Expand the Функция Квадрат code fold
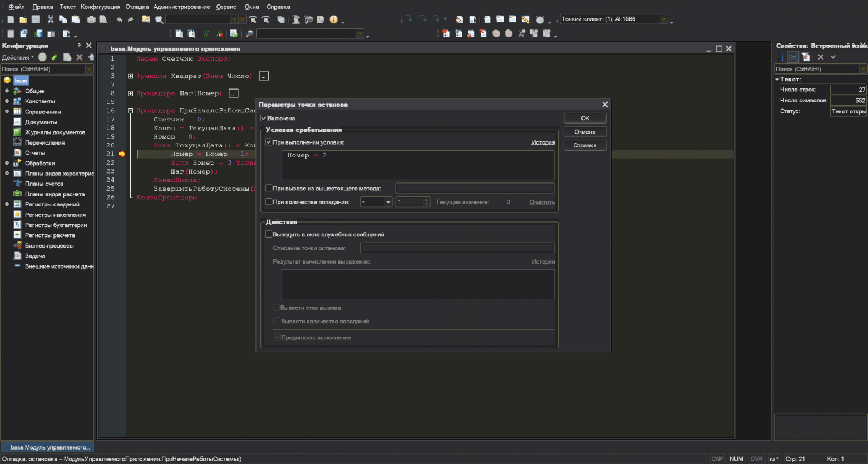This screenshot has width=868, height=464. pyautogui.click(x=130, y=76)
